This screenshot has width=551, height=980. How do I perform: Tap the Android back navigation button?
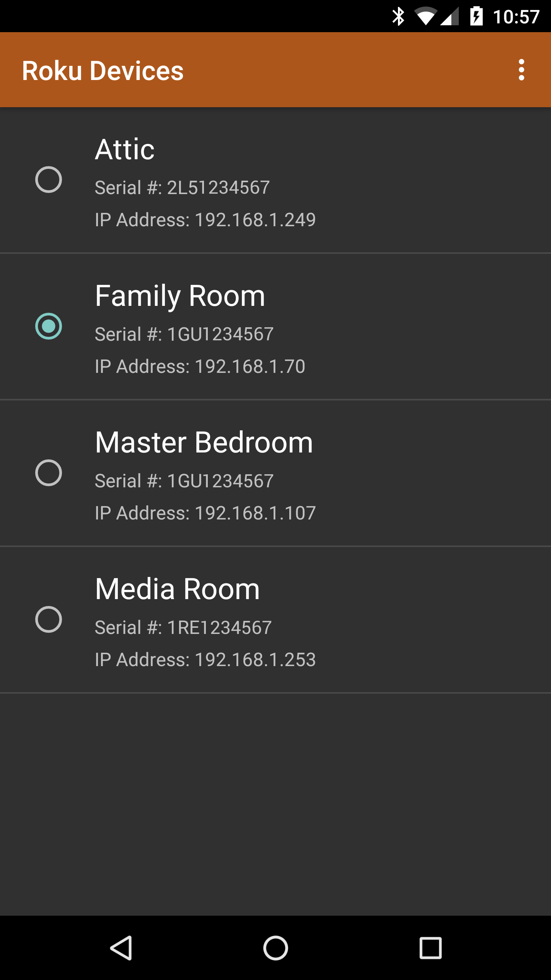coord(121,948)
